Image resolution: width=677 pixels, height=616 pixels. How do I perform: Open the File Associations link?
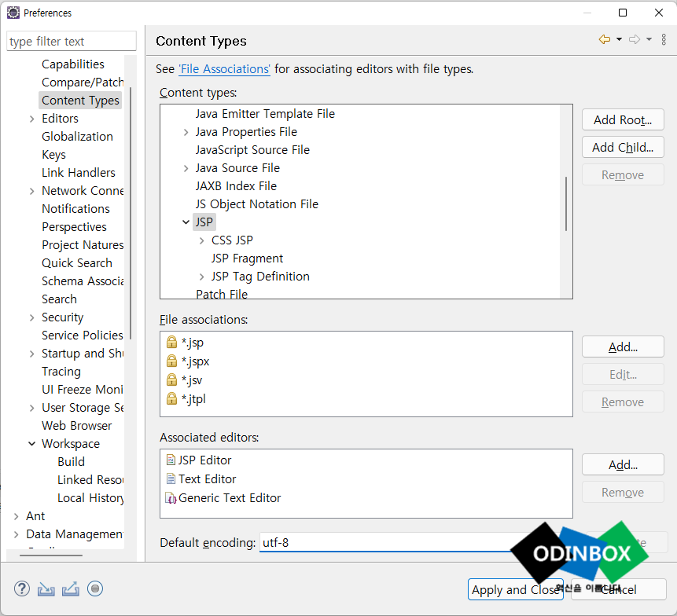point(225,69)
